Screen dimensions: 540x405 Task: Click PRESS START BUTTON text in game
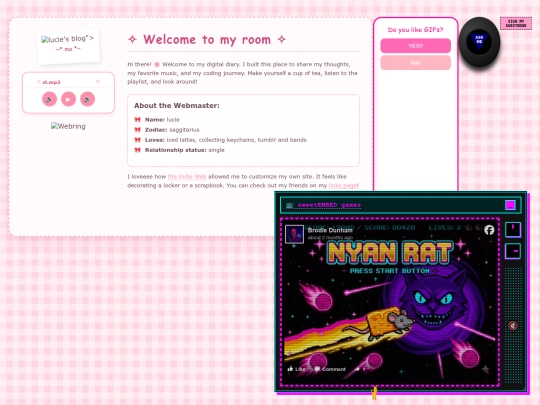click(390, 271)
